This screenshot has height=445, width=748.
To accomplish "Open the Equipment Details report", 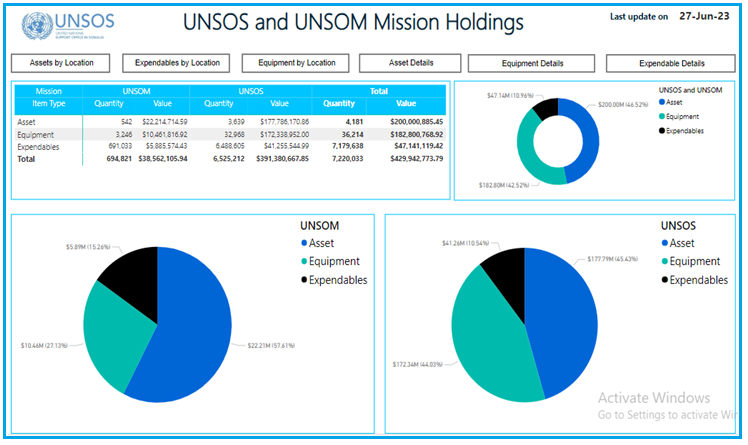I will pos(531,63).
